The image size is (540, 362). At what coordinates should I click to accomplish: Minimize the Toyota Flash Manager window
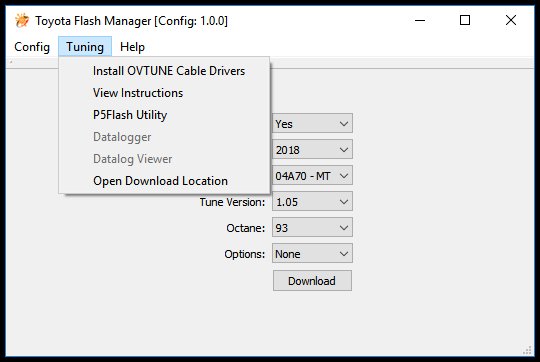point(420,20)
